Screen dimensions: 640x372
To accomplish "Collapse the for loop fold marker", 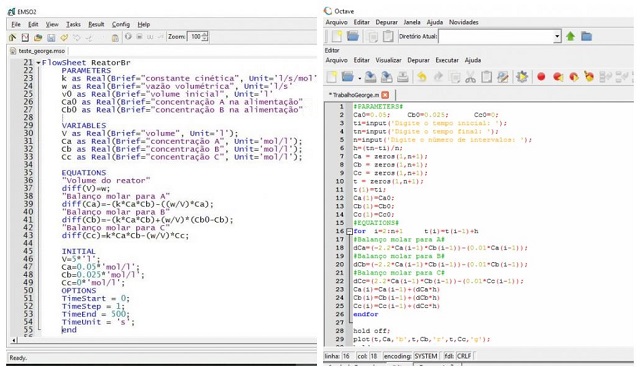I will pos(349,231).
